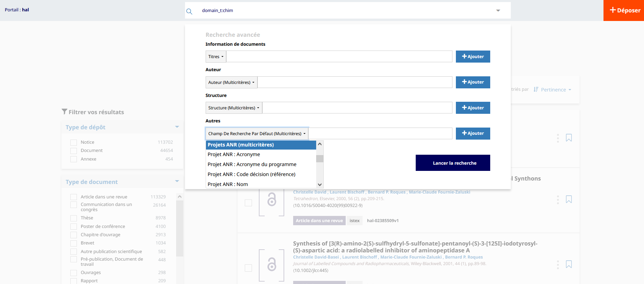Open author Christelle David-Basei link
644x284 pixels.
point(316,257)
